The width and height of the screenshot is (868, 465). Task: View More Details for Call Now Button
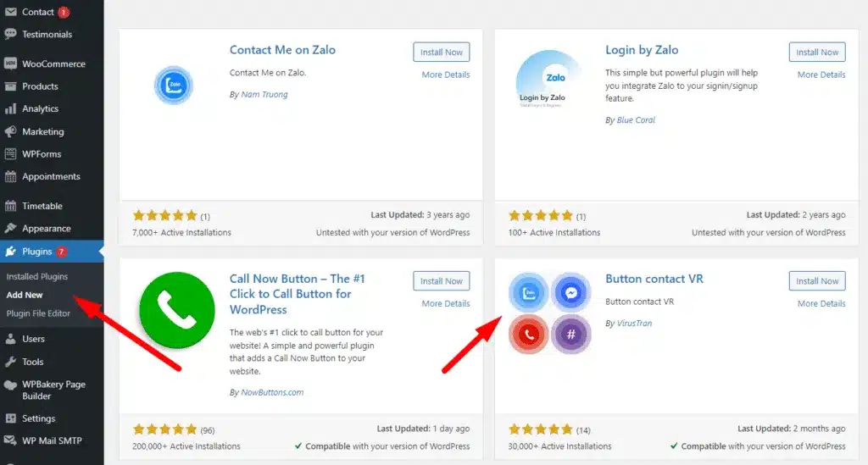tap(446, 303)
